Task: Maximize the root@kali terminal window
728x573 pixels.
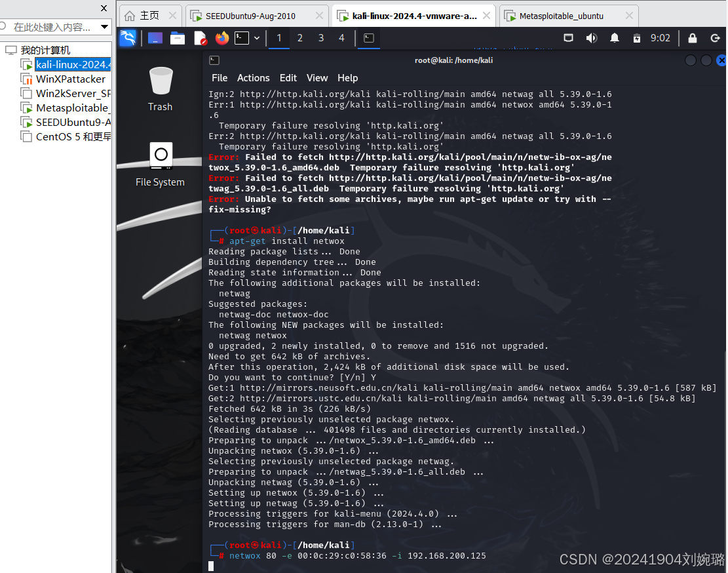Action: point(706,60)
